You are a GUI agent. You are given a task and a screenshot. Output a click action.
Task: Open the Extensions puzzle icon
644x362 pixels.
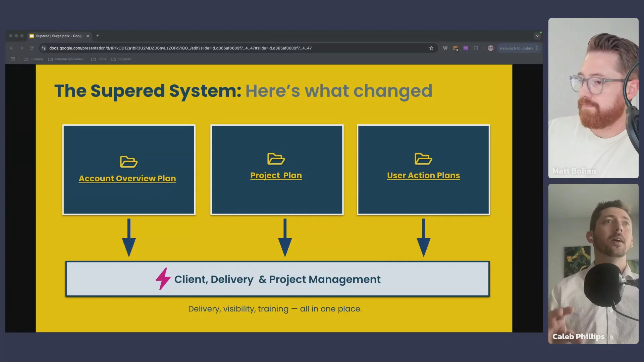476,48
